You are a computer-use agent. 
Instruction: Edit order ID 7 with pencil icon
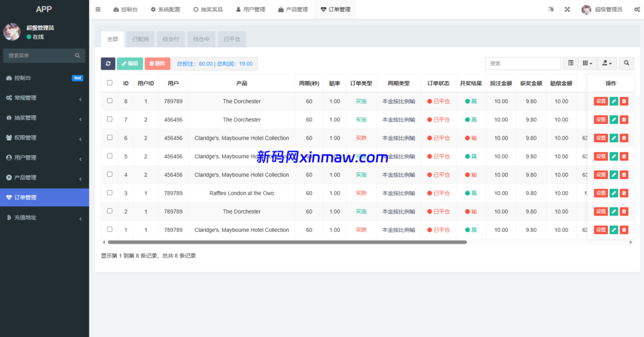click(614, 119)
